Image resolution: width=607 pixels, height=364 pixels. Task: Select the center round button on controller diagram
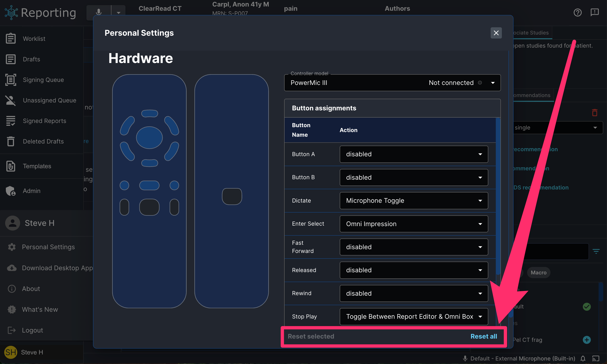click(149, 138)
